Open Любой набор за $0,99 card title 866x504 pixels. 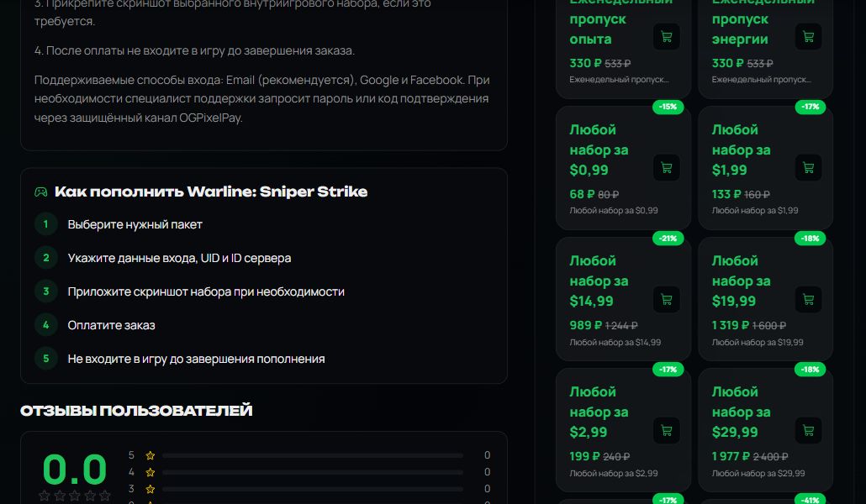(x=599, y=150)
